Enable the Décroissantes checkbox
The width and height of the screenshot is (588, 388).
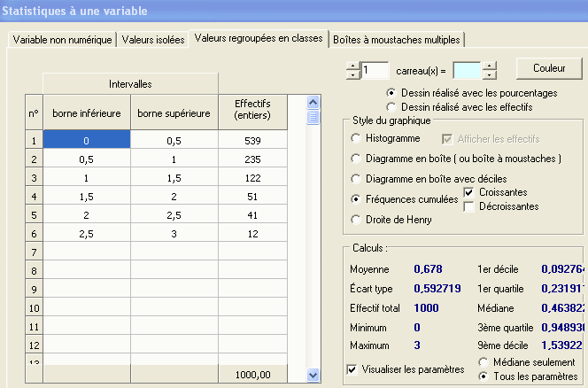point(469,206)
